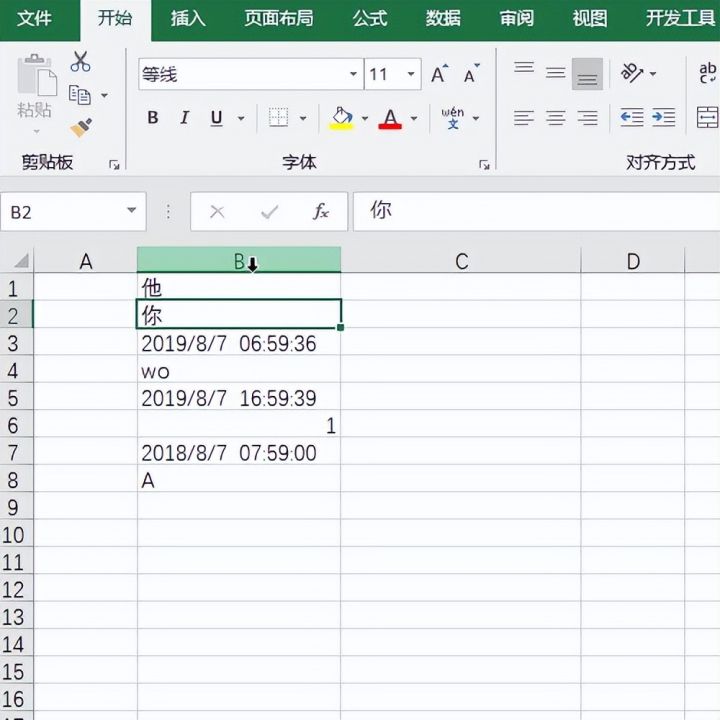This screenshot has width=720, height=720.
Task: Switch to the 开发工具 tab
Action: coord(680,18)
